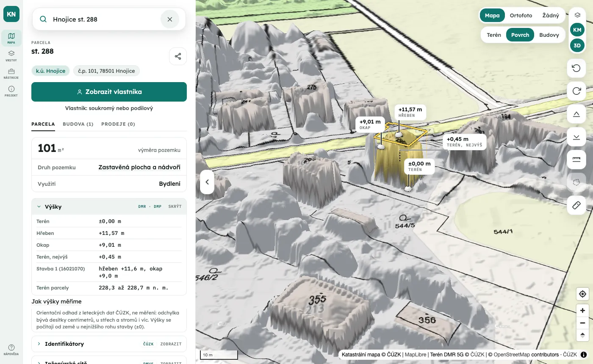Click the č.p. 101, 78501 Hnojice chip
This screenshot has width=593, height=364.
(x=106, y=71)
